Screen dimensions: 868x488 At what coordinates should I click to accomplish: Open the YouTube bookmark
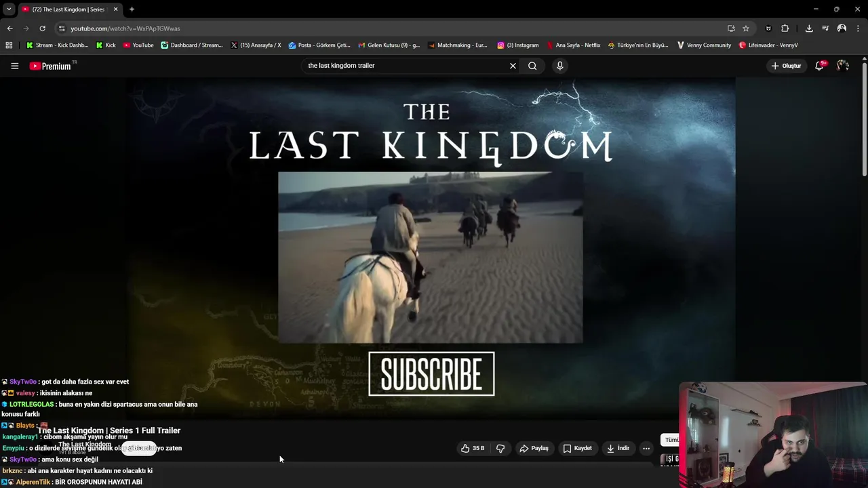pos(138,45)
